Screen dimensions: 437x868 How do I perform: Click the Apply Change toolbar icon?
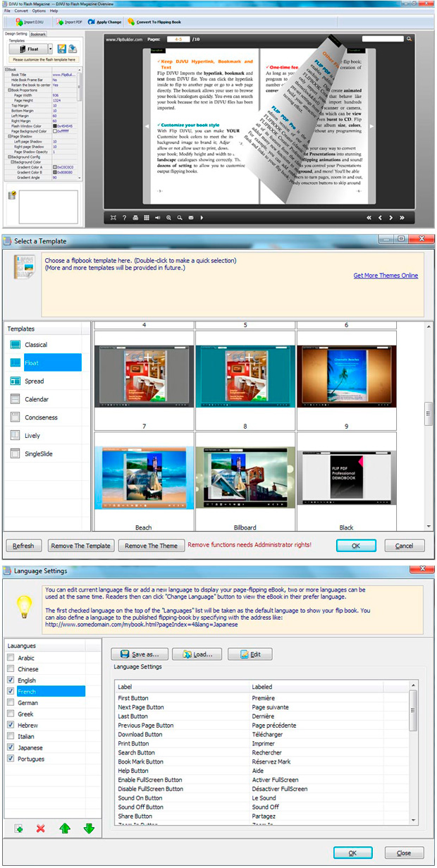92,22
